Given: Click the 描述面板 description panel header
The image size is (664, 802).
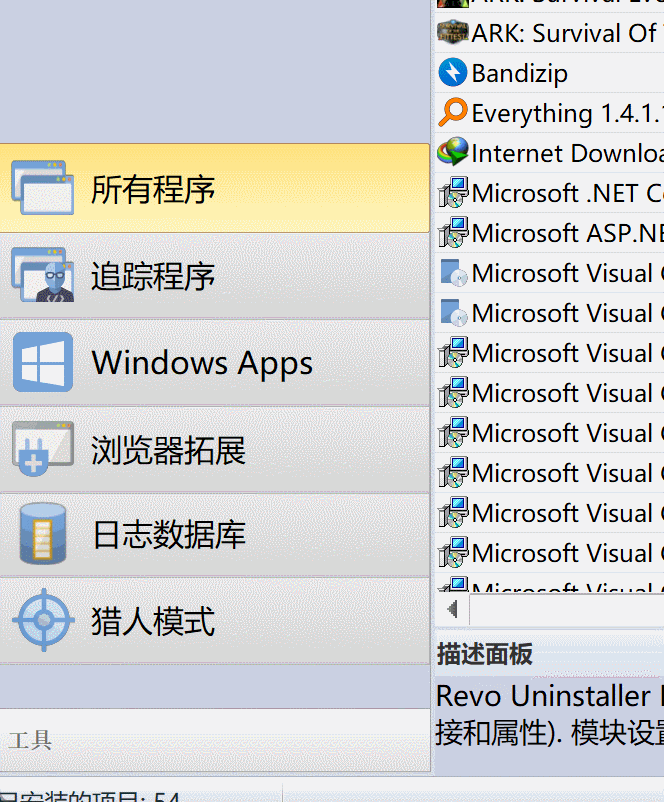Looking at the screenshot, I should point(484,654).
